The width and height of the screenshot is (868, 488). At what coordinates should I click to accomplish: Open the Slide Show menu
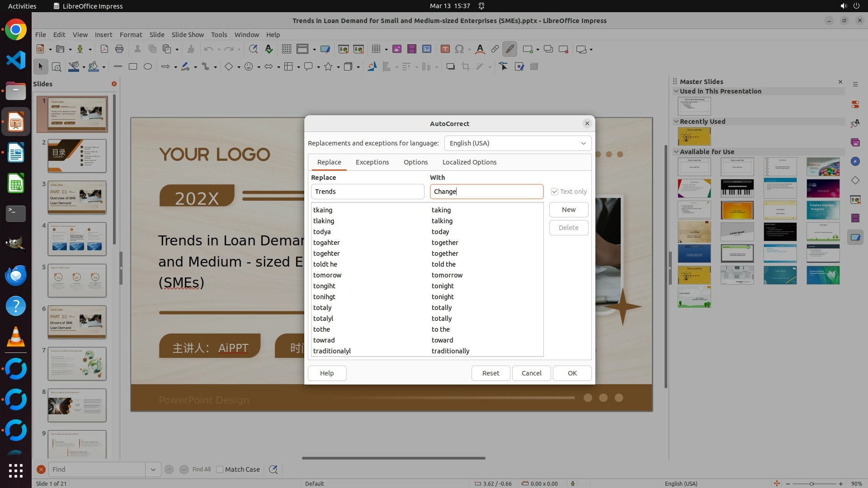click(188, 35)
